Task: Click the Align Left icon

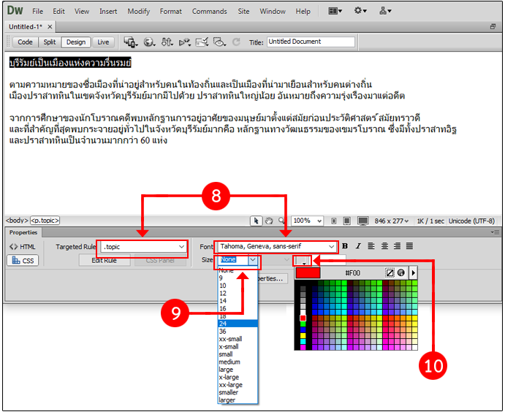Action: (371, 246)
